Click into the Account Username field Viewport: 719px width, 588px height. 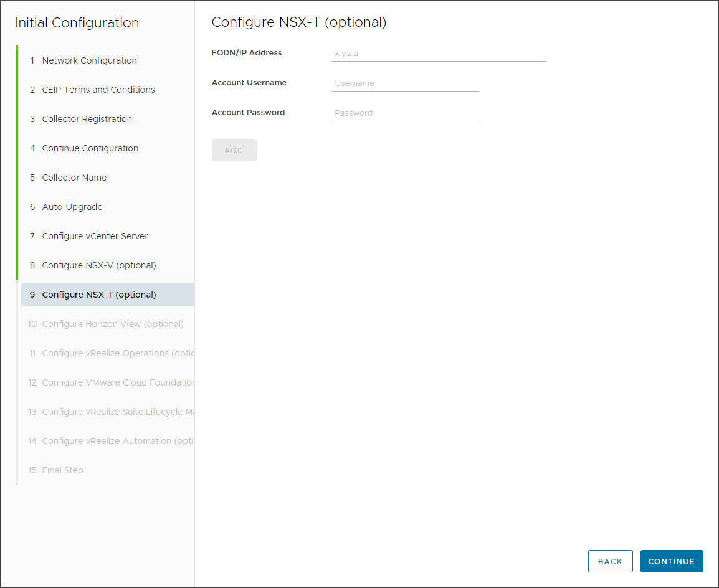[405, 83]
